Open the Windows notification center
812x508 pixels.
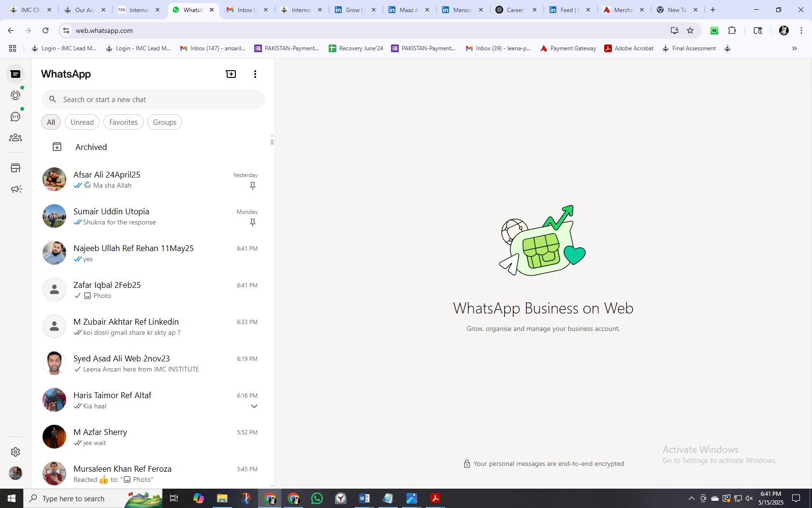pos(796,498)
